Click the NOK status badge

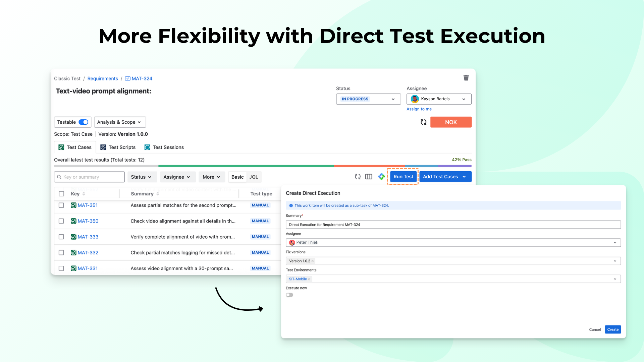point(451,122)
